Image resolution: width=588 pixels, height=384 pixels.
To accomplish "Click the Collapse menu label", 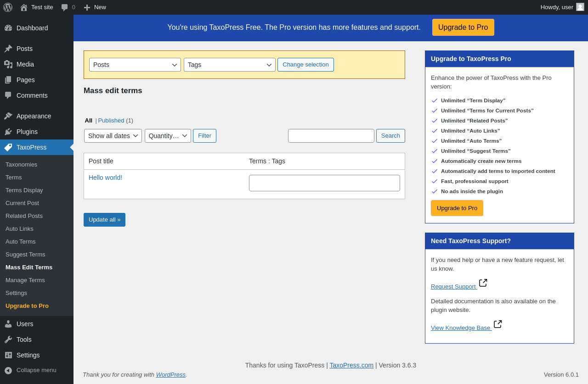I will [x=36, y=370].
